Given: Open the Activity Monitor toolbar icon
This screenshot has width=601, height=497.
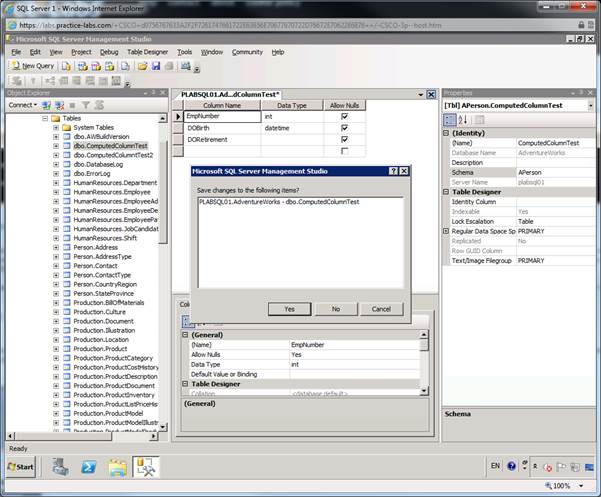Looking at the screenshot, I should pos(186,66).
